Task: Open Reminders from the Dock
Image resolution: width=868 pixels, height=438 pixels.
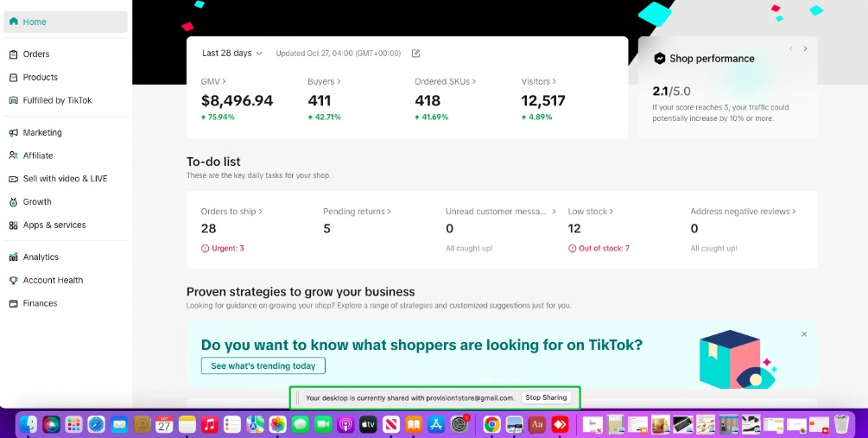Action: click(232, 425)
